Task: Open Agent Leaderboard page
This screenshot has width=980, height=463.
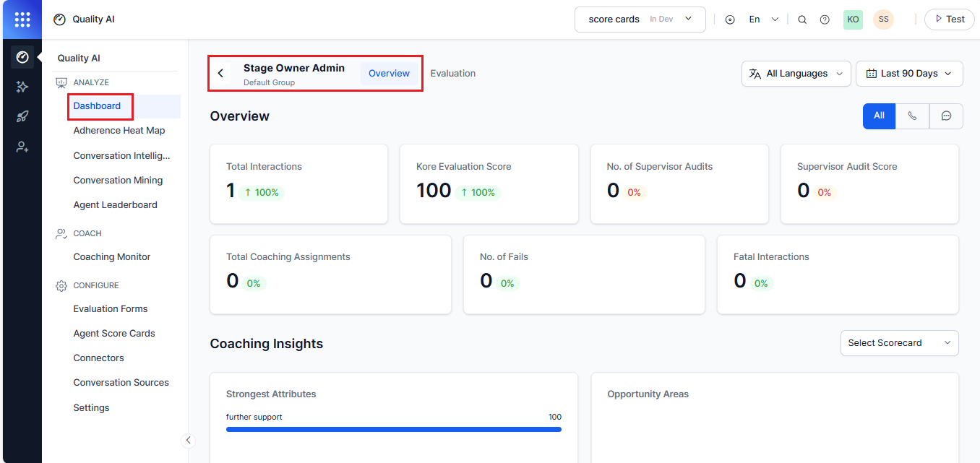Action: (x=115, y=205)
